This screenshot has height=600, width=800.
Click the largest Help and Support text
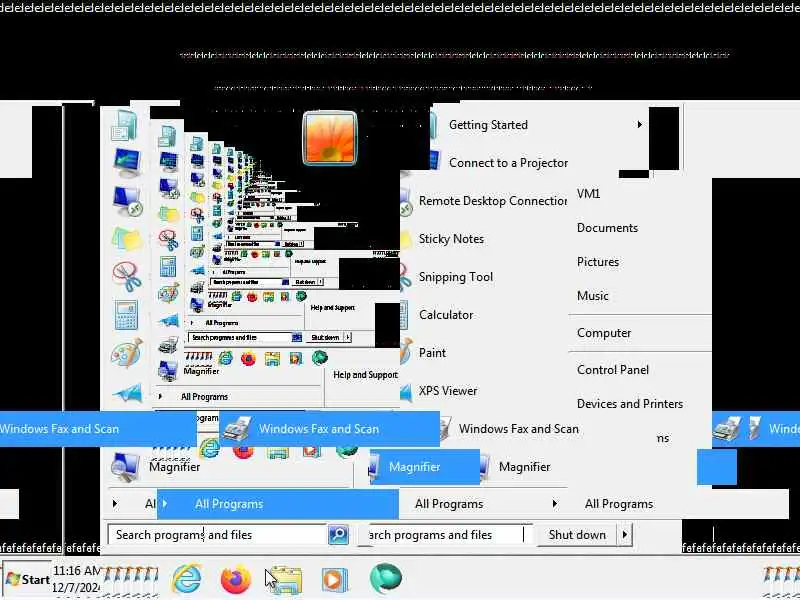(365, 374)
